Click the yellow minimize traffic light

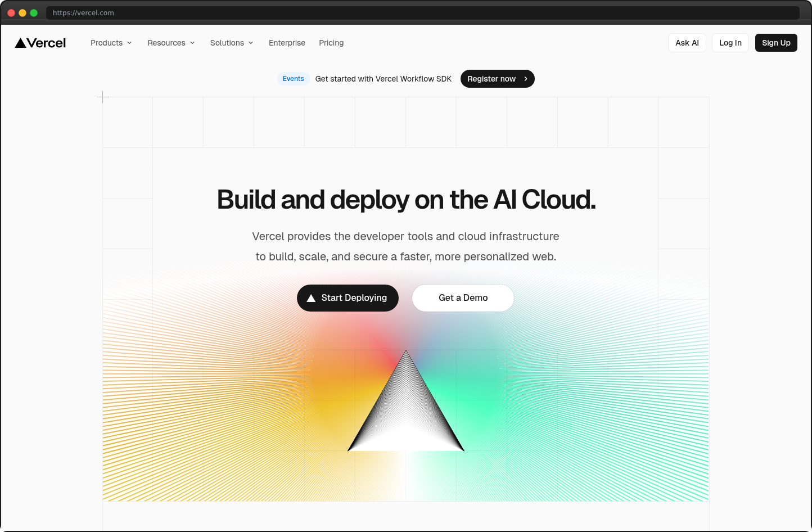22,12
